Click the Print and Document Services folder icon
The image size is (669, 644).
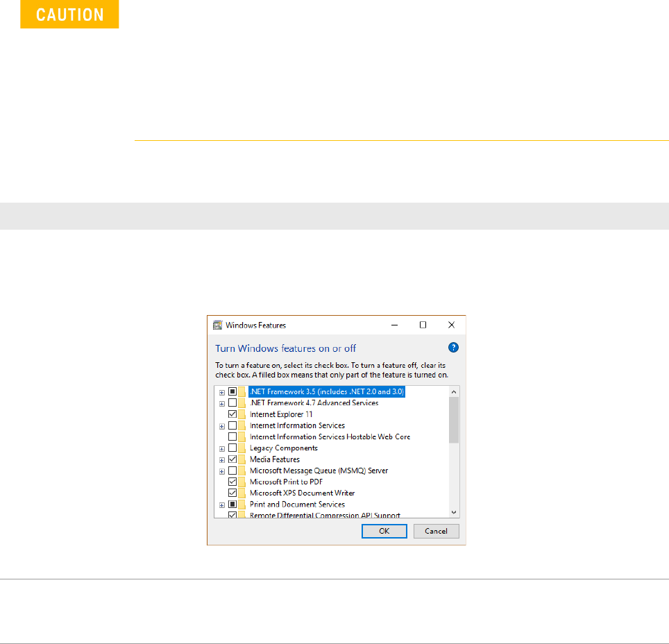click(x=242, y=505)
